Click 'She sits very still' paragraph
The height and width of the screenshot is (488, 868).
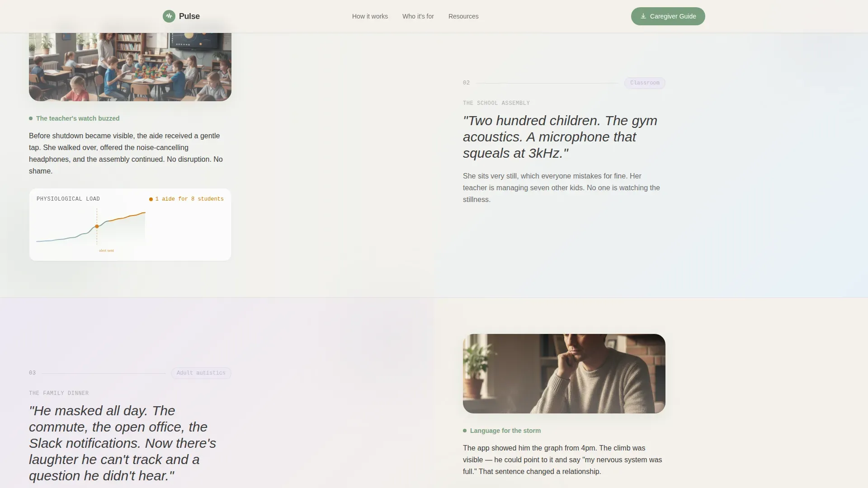(561, 188)
